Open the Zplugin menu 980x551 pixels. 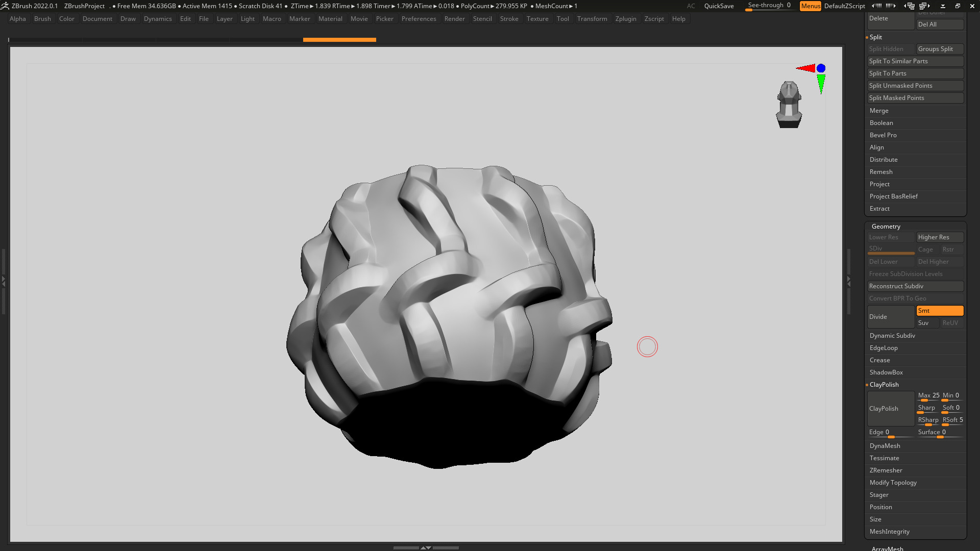pyautogui.click(x=626, y=19)
